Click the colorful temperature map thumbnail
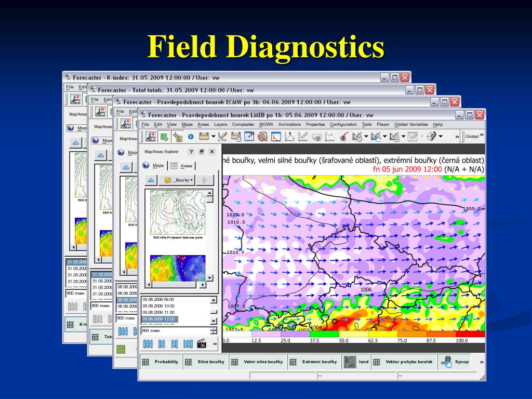Image resolution: width=532 pixels, height=399 pixels. pyautogui.click(x=178, y=268)
